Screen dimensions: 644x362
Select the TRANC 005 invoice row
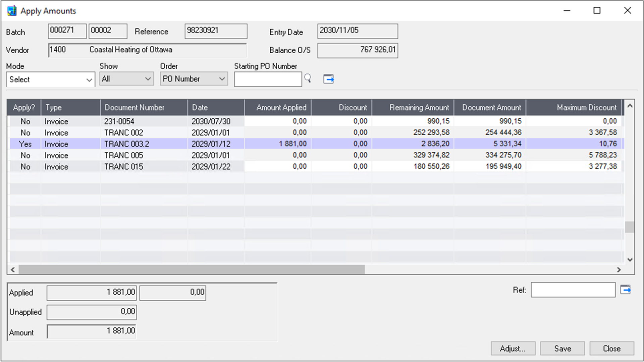coord(123,155)
